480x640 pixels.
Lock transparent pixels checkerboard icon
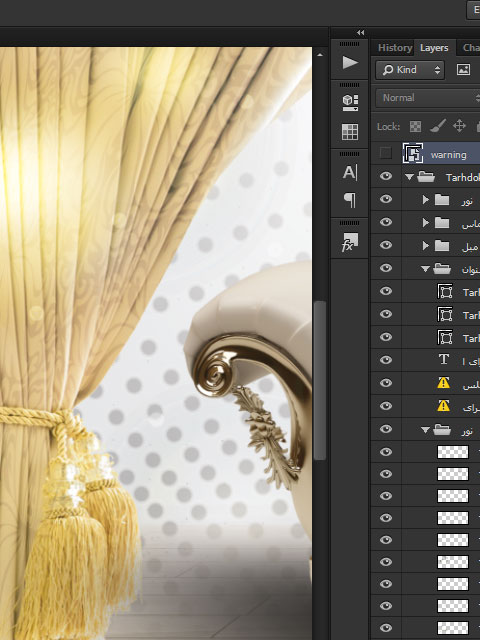415,127
